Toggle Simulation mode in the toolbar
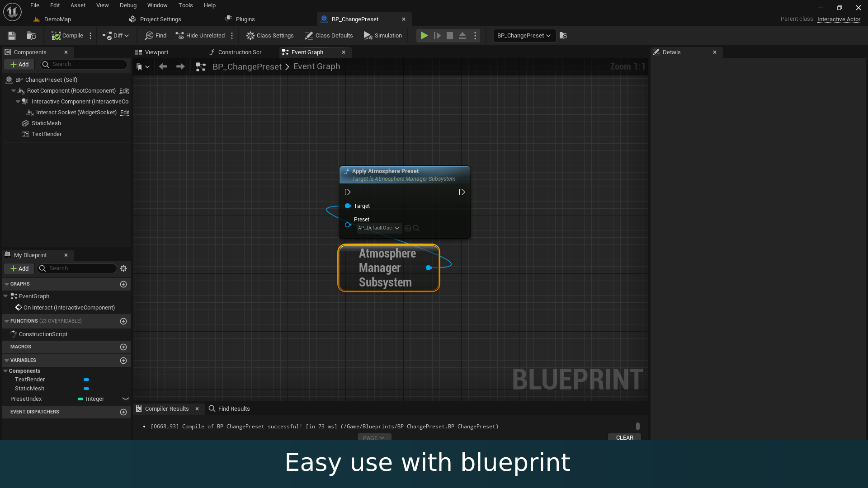Image resolution: width=868 pixels, height=488 pixels. click(x=382, y=36)
